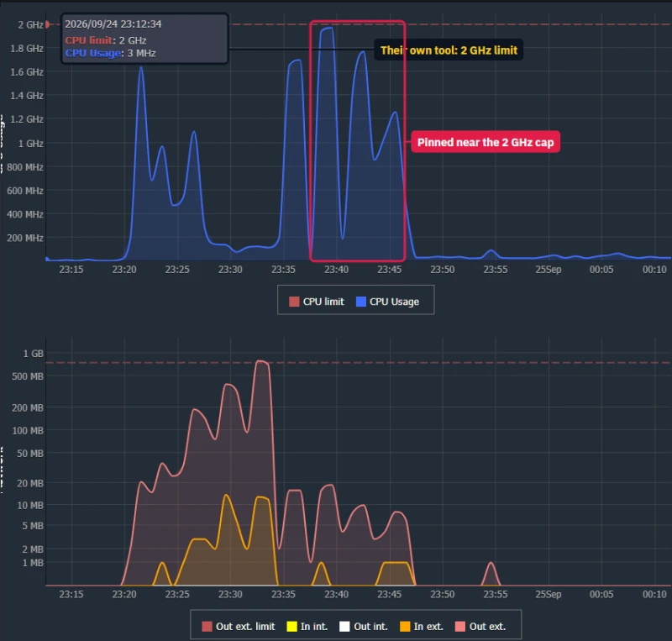Click the 10 MB y-axis label
This screenshot has height=641, width=672.
click(x=30, y=506)
